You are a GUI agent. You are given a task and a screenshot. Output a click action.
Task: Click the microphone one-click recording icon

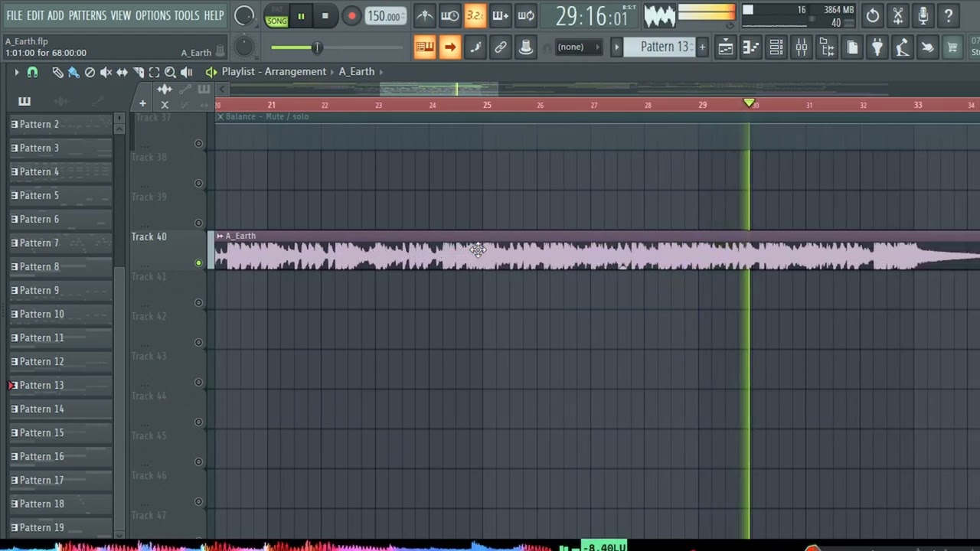click(x=923, y=15)
